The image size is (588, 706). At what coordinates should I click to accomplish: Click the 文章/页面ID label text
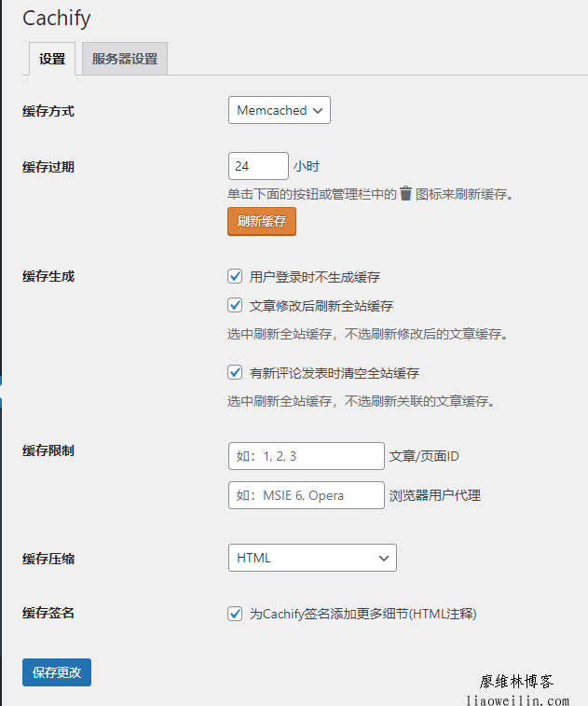click(x=424, y=456)
